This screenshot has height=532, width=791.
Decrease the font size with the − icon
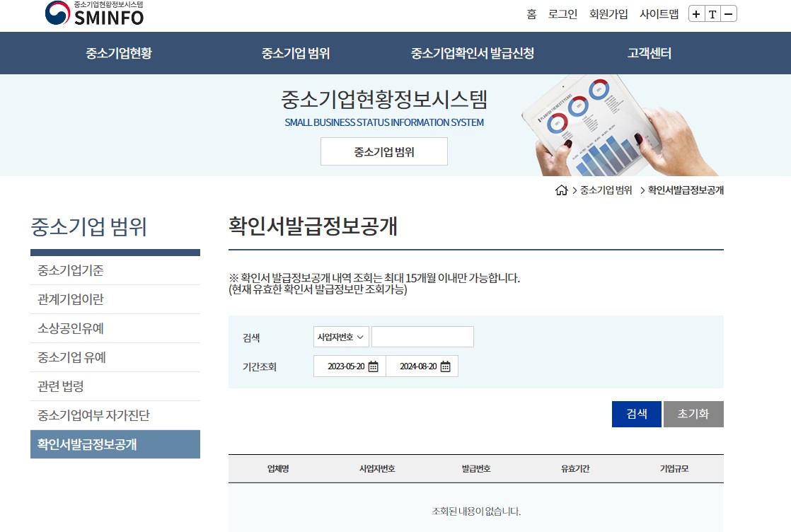tap(727, 13)
